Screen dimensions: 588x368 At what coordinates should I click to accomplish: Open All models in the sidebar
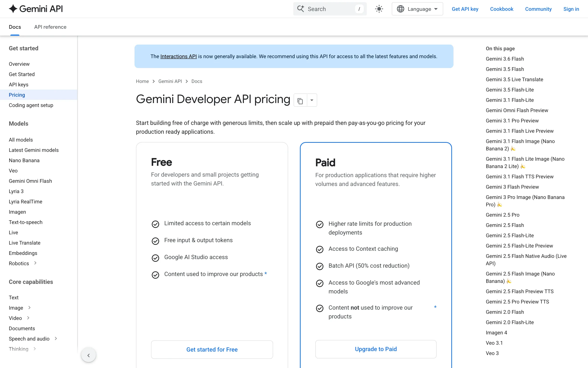[21, 140]
